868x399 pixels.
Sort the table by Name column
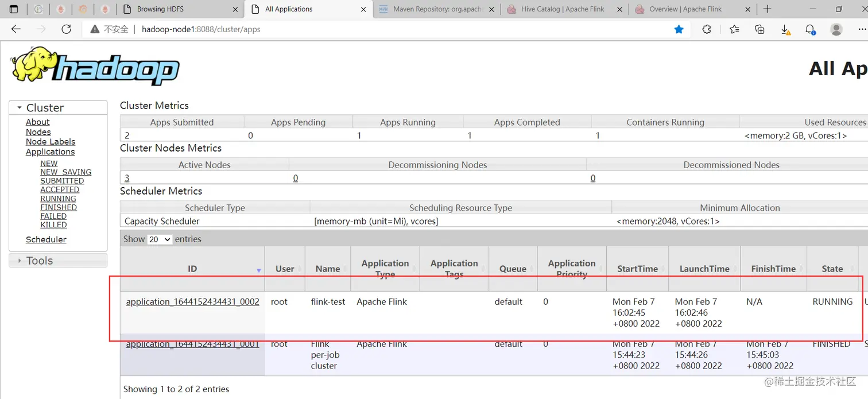click(328, 269)
